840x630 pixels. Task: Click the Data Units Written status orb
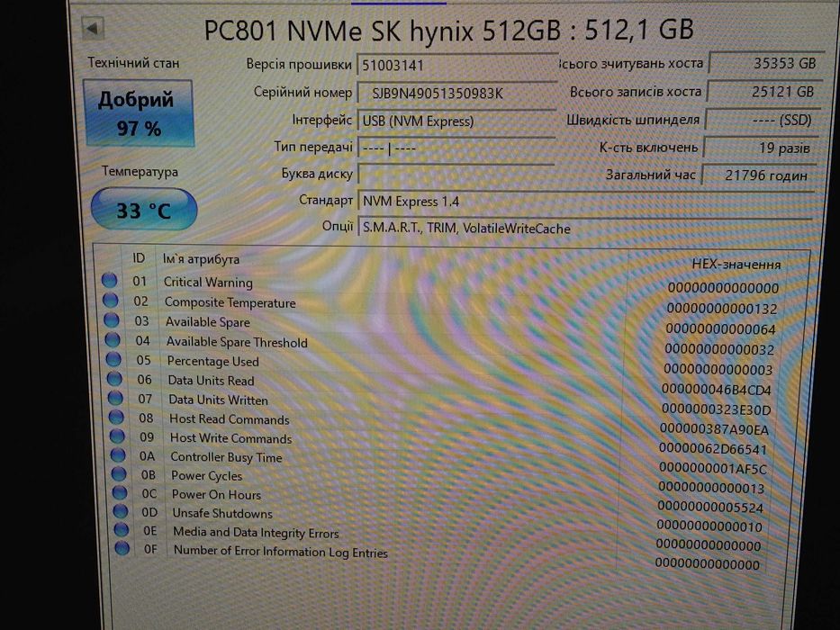(115, 398)
